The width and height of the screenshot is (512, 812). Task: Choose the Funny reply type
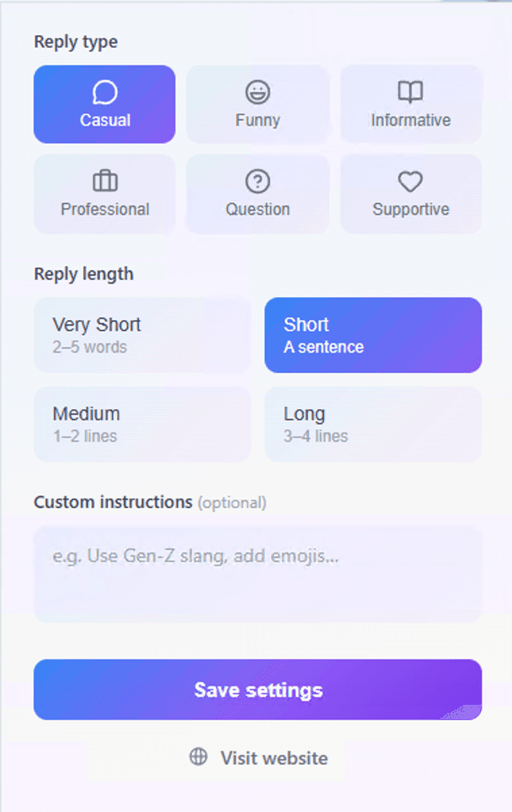pyautogui.click(x=258, y=104)
